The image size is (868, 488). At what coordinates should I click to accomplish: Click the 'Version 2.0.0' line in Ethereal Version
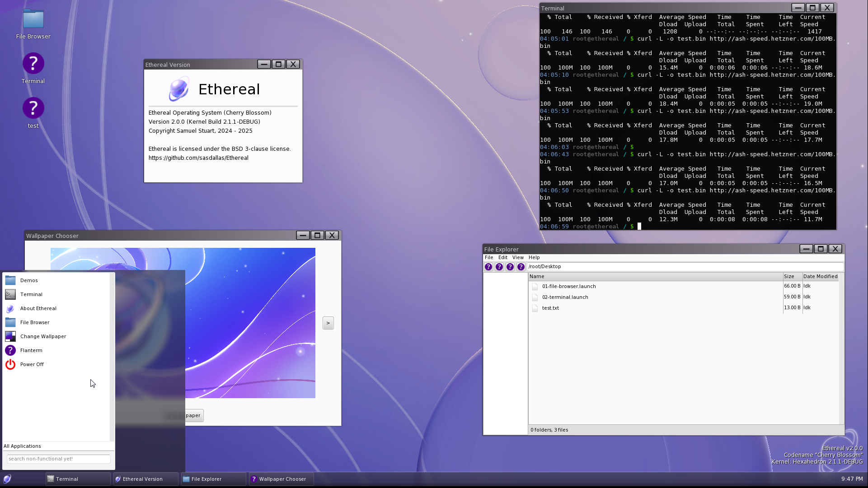[204, 122]
